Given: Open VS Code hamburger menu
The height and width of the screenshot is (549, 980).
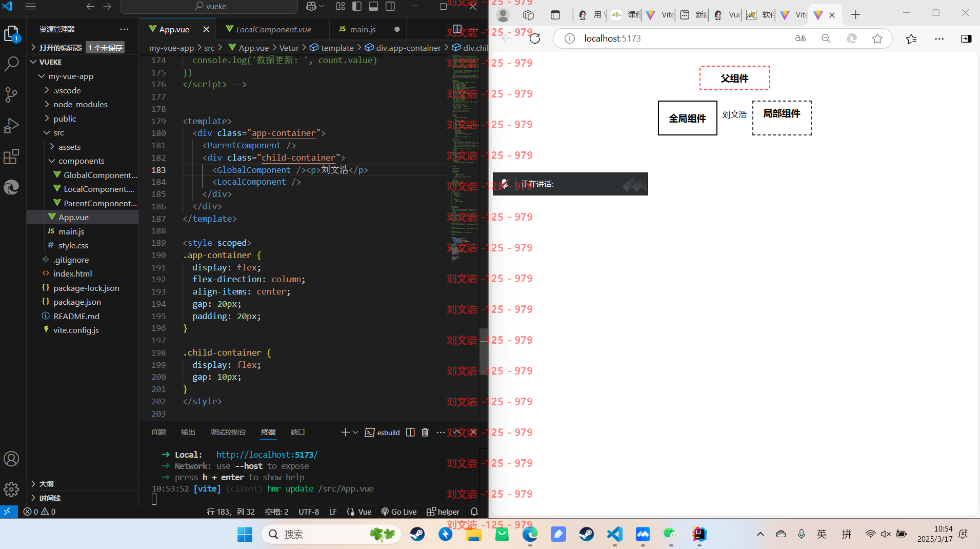Looking at the screenshot, I should (x=30, y=7).
